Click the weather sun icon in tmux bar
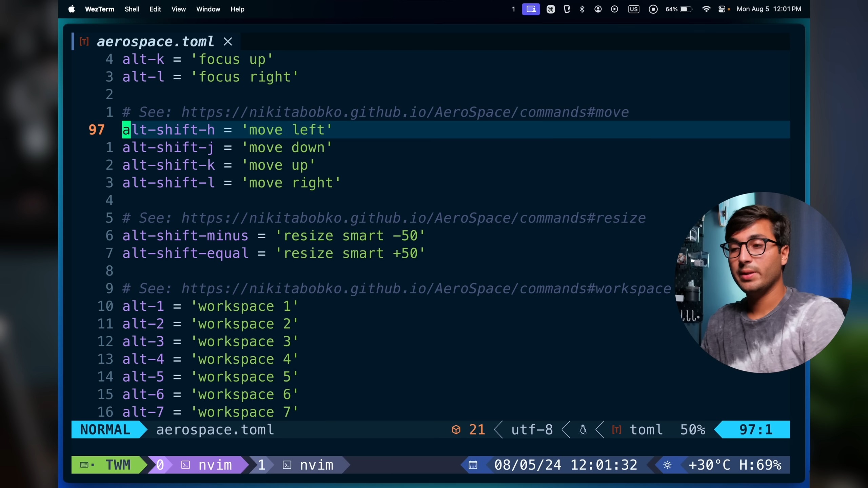 667,465
